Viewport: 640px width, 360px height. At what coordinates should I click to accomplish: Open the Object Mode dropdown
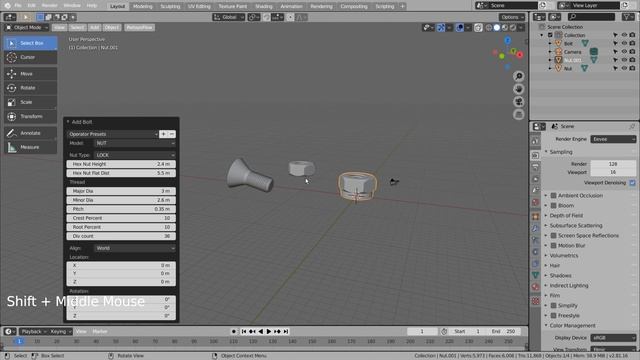point(27,27)
